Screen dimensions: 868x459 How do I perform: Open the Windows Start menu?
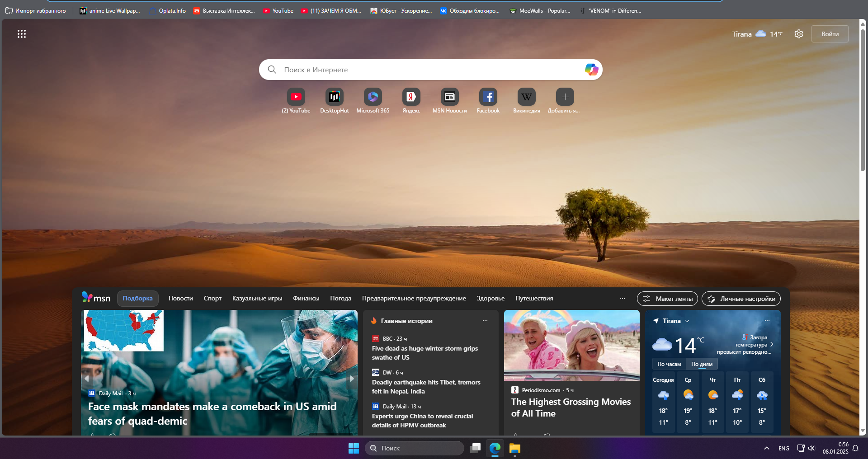[x=354, y=448]
